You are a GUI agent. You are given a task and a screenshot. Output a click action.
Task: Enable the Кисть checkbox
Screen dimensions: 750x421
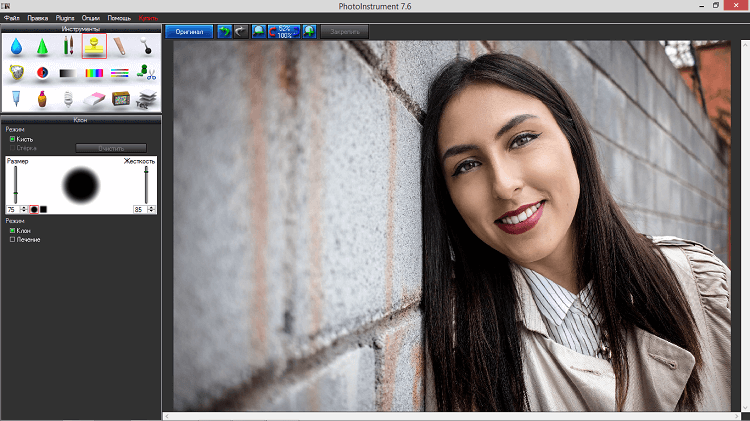(12, 139)
